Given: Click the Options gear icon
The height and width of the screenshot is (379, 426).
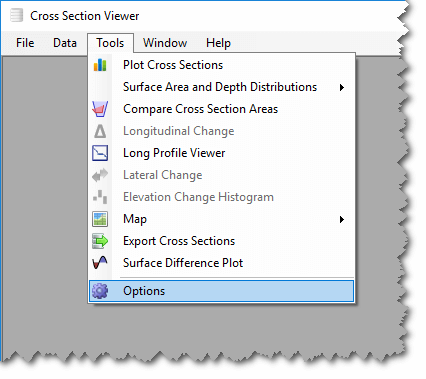Looking at the screenshot, I should [x=100, y=291].
